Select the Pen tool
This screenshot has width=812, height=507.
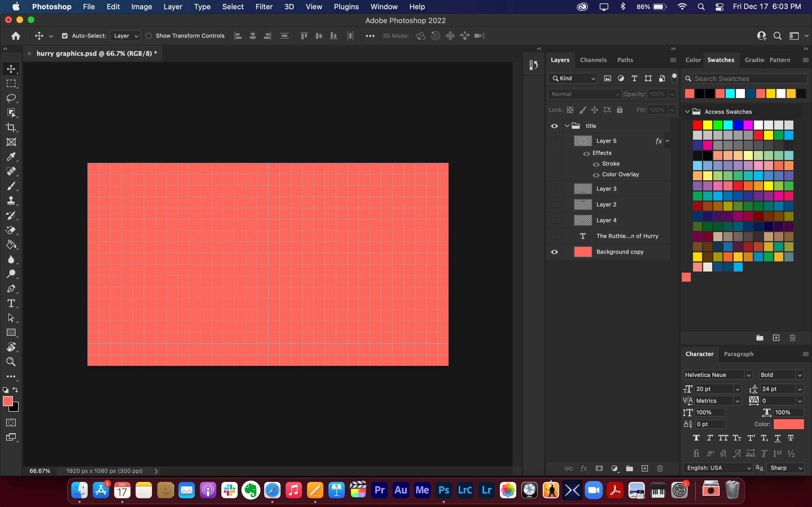click(11, 289)
